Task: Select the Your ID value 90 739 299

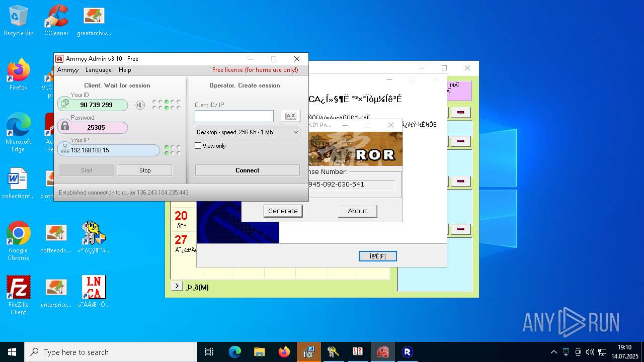Action: point(97,105)
